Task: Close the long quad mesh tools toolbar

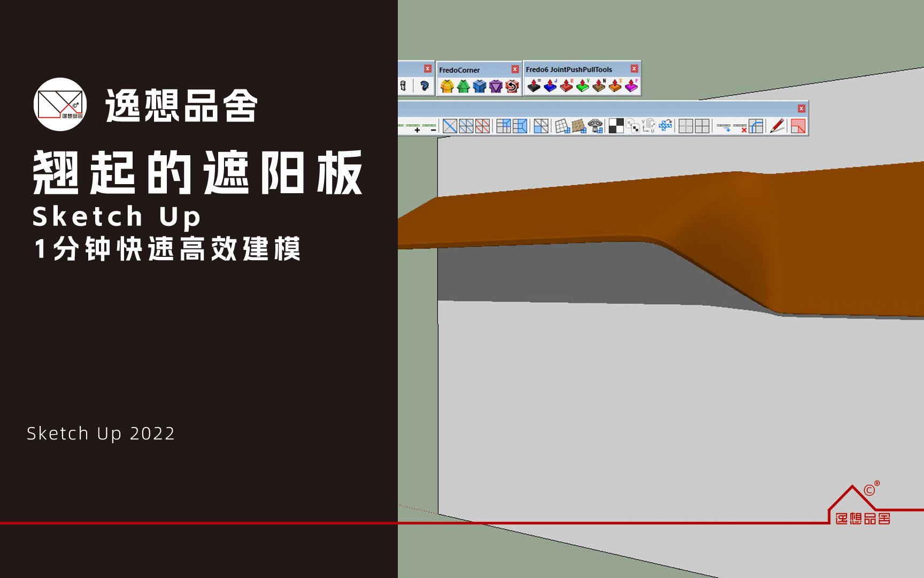Action: [802, 109]
